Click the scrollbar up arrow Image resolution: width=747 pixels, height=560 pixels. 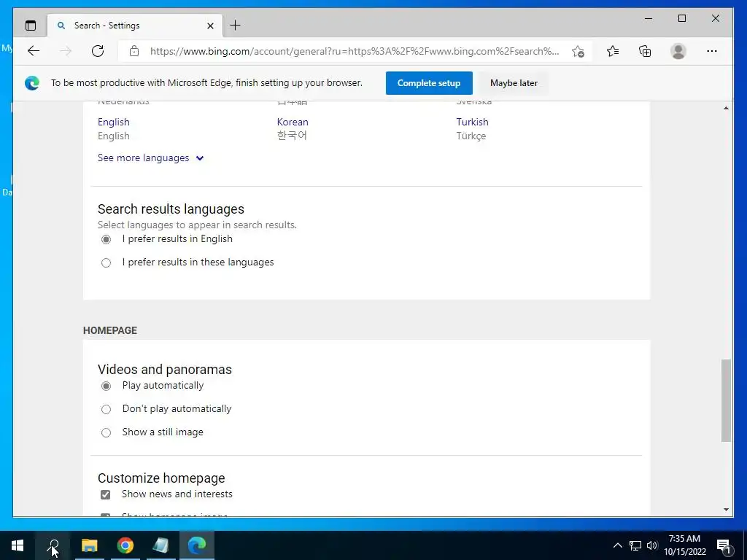click(726, 108)
